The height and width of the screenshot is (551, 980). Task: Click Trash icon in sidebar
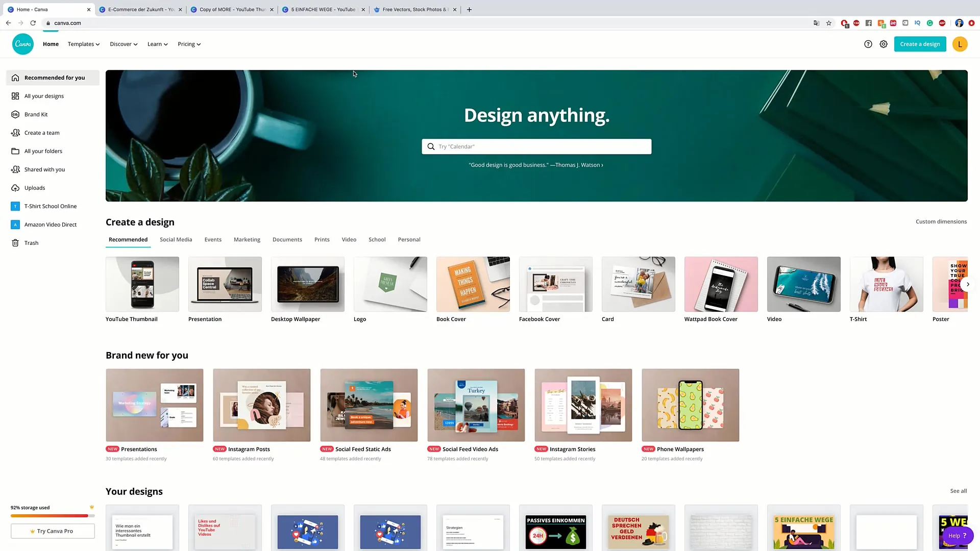pyautogui.click(x=15, y=242)
